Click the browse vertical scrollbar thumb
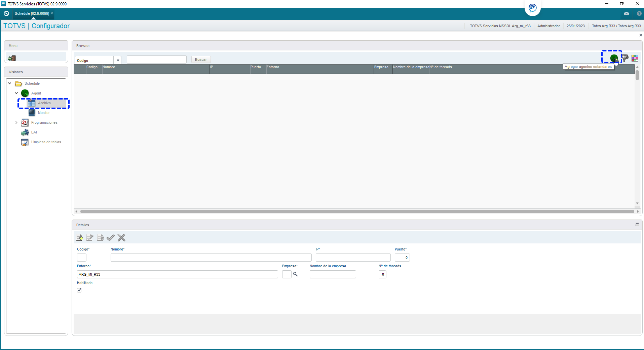644x350 pixels. click(x=637, y=75)
